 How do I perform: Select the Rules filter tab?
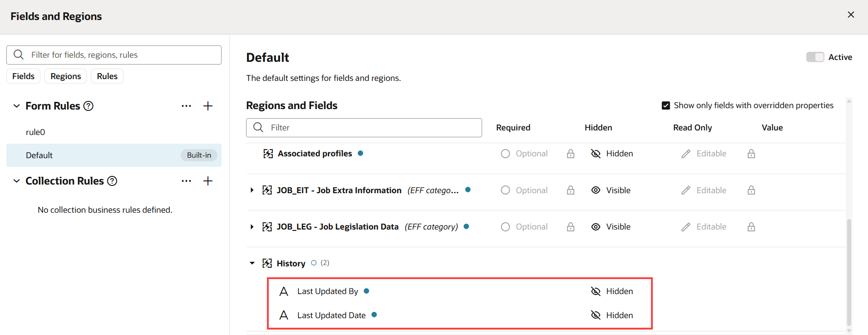pos(107,76)
